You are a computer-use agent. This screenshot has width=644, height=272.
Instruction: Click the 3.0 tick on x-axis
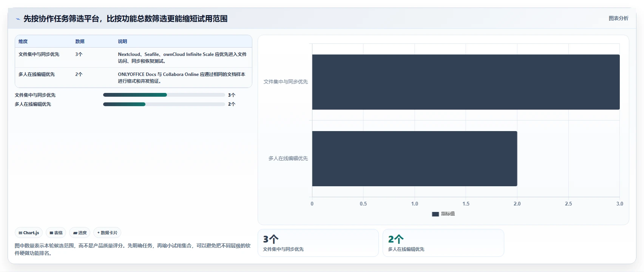[620, 204]
